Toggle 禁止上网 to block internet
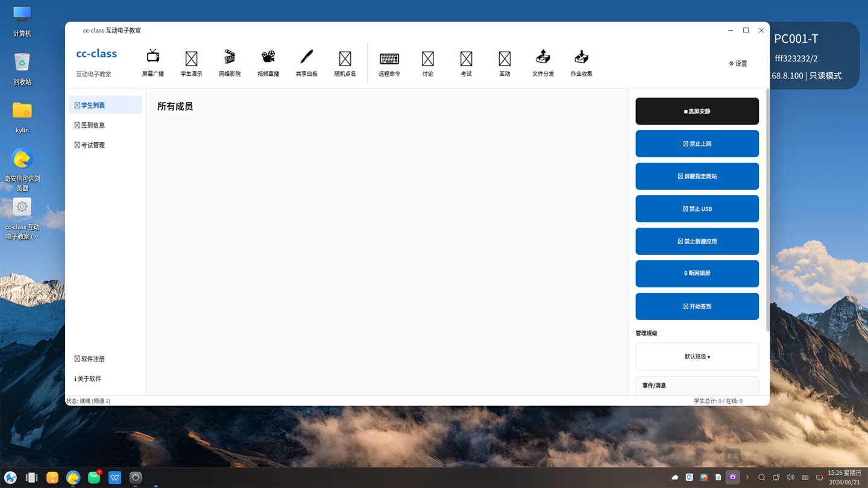The height and width of the screenshot is (488, 868). (697, 144)
